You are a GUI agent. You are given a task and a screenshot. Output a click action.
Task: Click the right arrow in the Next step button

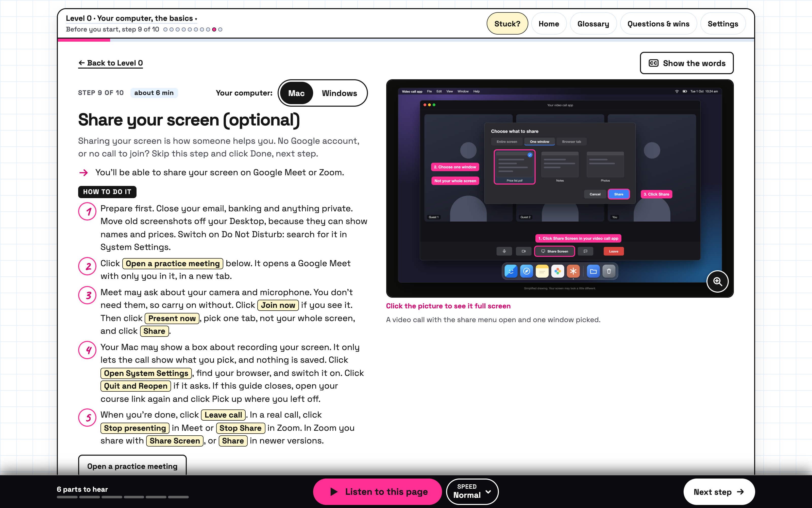740,492
